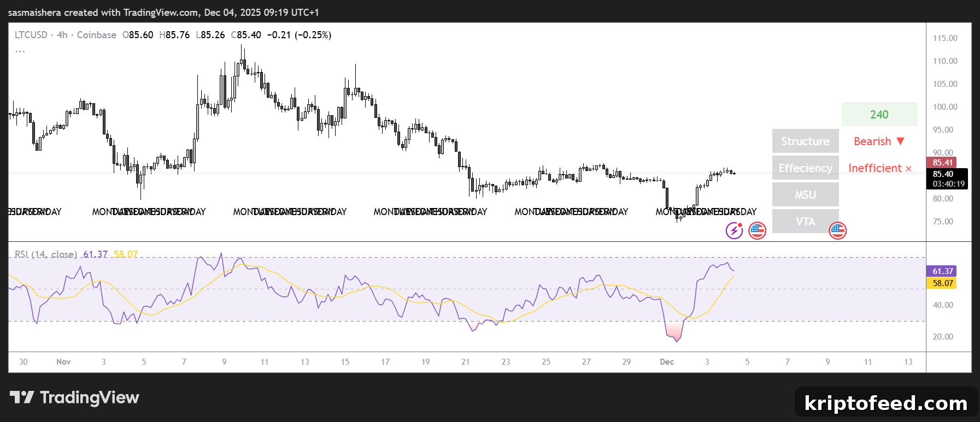
Task: Click the Inefficient status label
Action: 880,168
